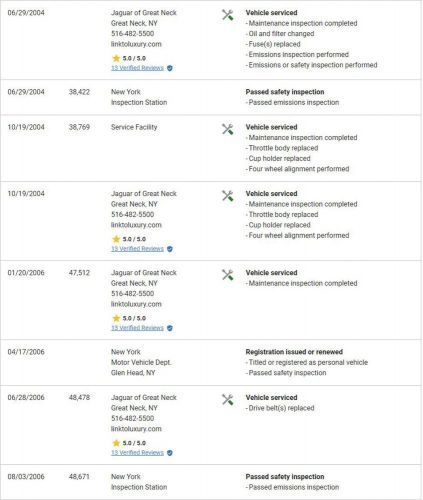Viewport: 423px width, 500px height.
Task: Open Verified Reviews link in the 10/19/2004 entry
Action: pyautogui.click(x=137, y=249)
